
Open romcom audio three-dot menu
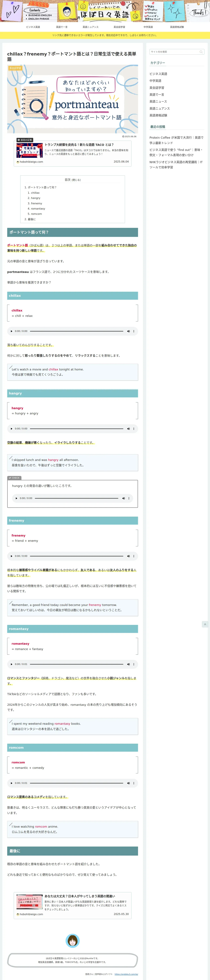(133, 783)
